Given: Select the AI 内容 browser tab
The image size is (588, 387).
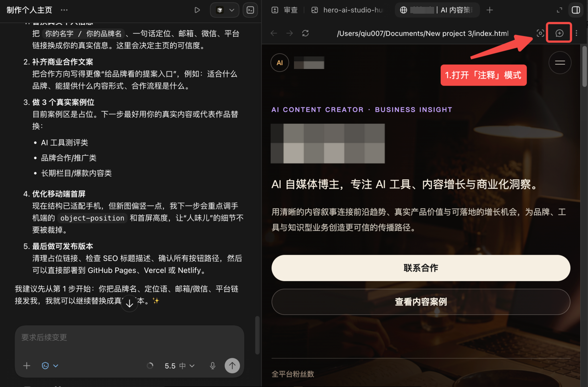Looking at the screenshot, I should pyautogui.click(x=437, y=10).
